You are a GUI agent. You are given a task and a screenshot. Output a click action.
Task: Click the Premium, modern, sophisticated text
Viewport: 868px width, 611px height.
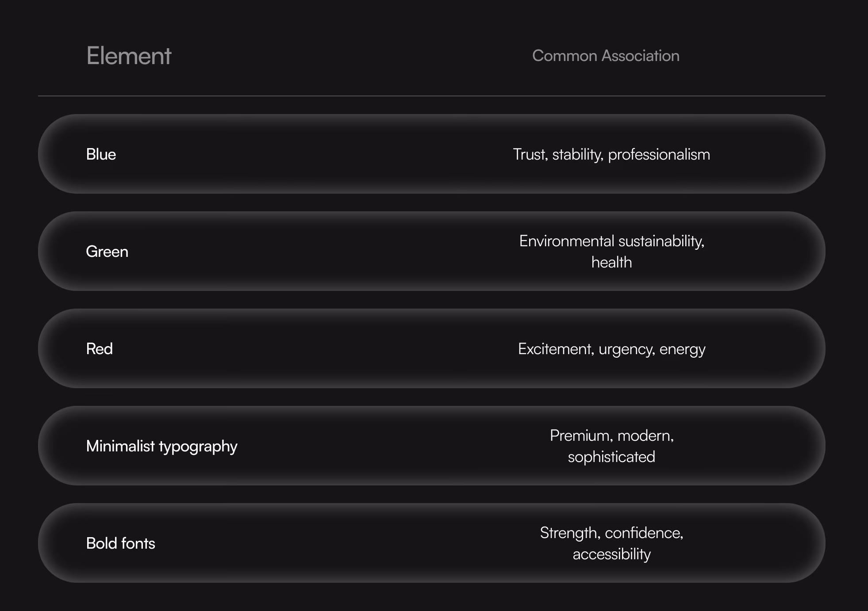coord(611,446)
